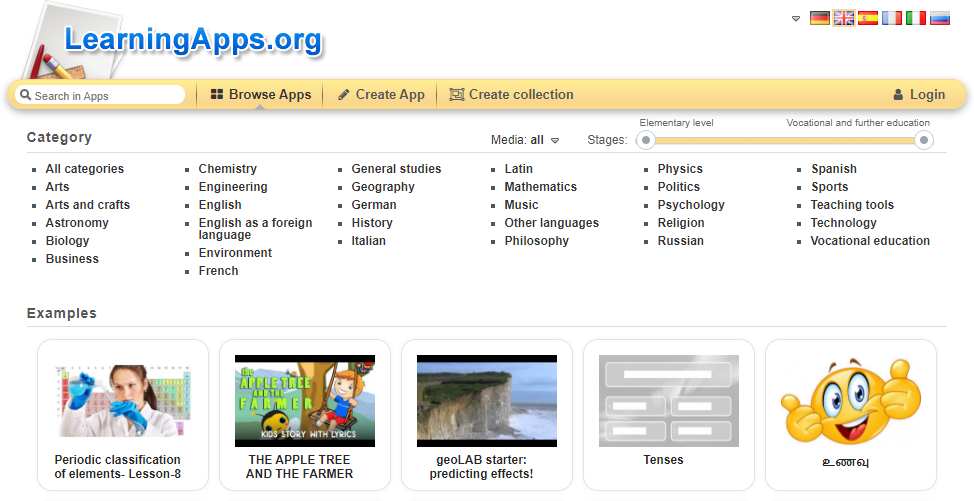Click the magnifier search icon
The height and width of the screenshot is (501, 974).
tap(25, 95)
